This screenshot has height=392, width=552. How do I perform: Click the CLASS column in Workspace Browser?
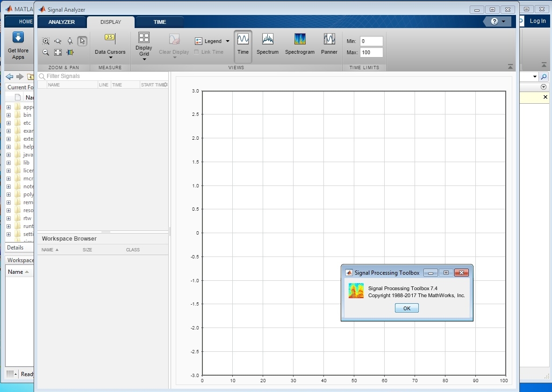(133, 250)
